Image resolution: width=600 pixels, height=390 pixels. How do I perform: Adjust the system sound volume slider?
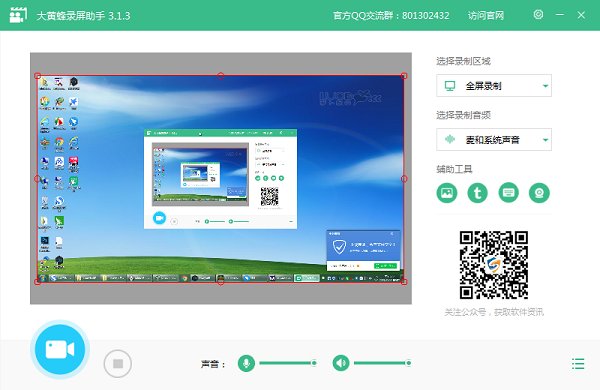coord(382,363)
